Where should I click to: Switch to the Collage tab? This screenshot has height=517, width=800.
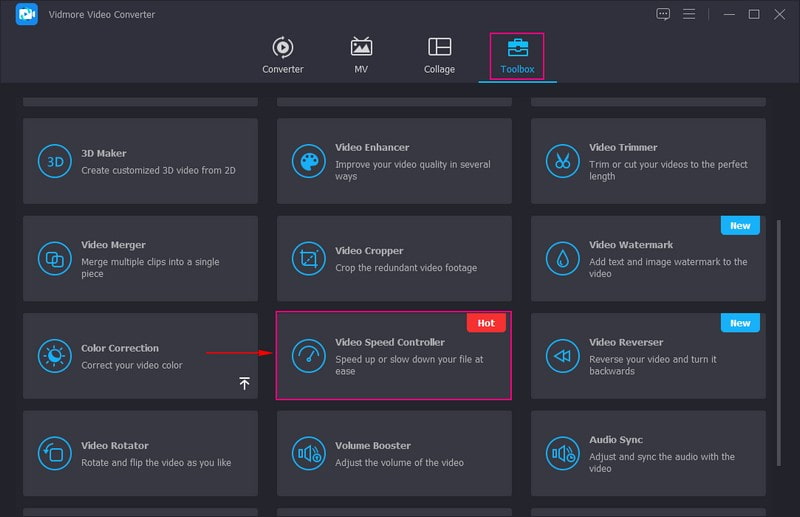439,56
